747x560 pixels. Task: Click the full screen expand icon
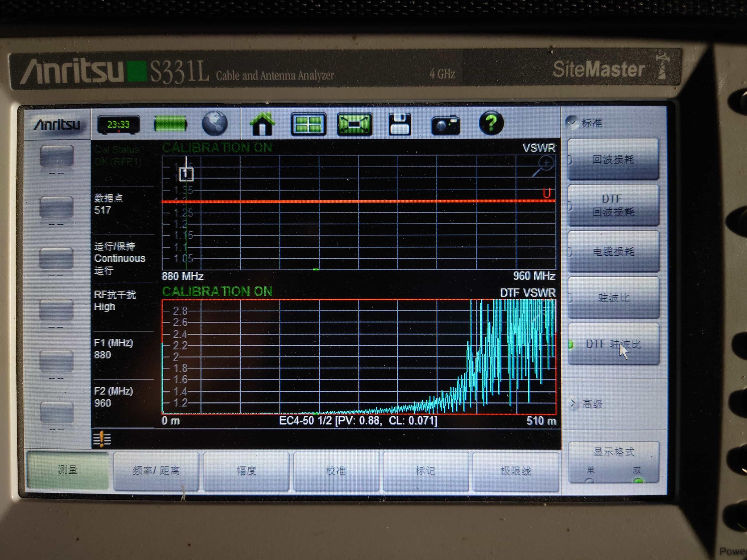click(354, 125)
